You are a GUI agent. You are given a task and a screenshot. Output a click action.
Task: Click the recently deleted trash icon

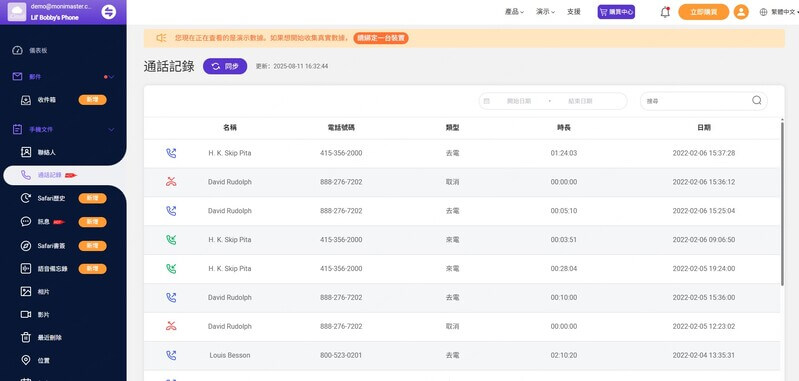pyautogui.click(x=26, y=337)
